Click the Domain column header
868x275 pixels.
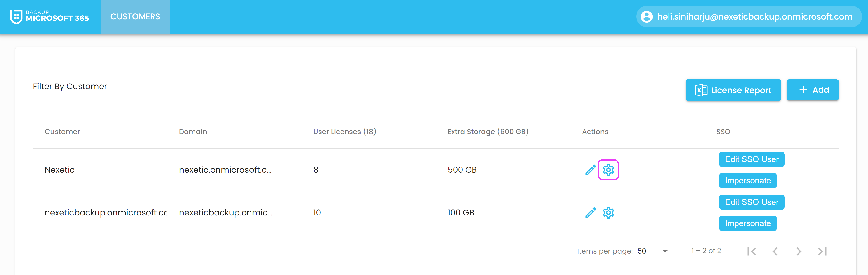(193, 132)
